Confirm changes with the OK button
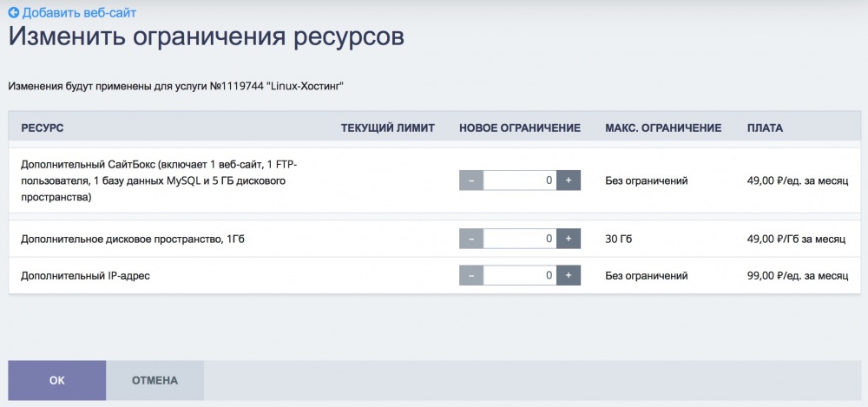 57,380
